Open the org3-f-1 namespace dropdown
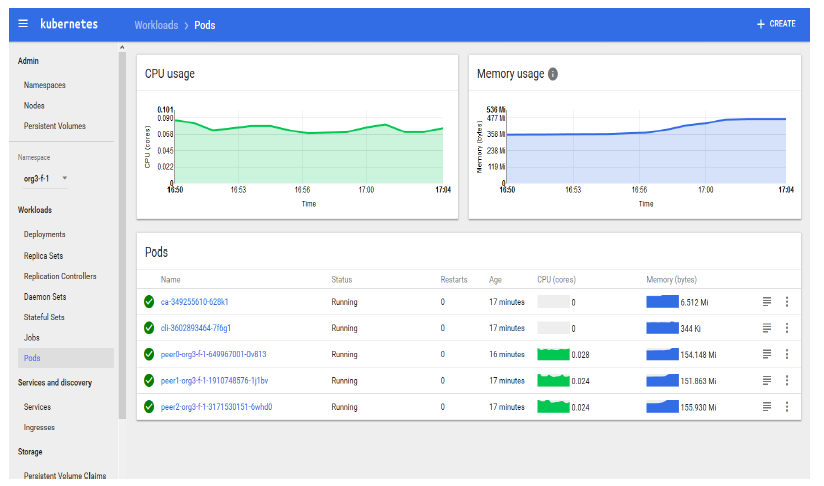Screen dimensions: 824x486 click(45, 179)
